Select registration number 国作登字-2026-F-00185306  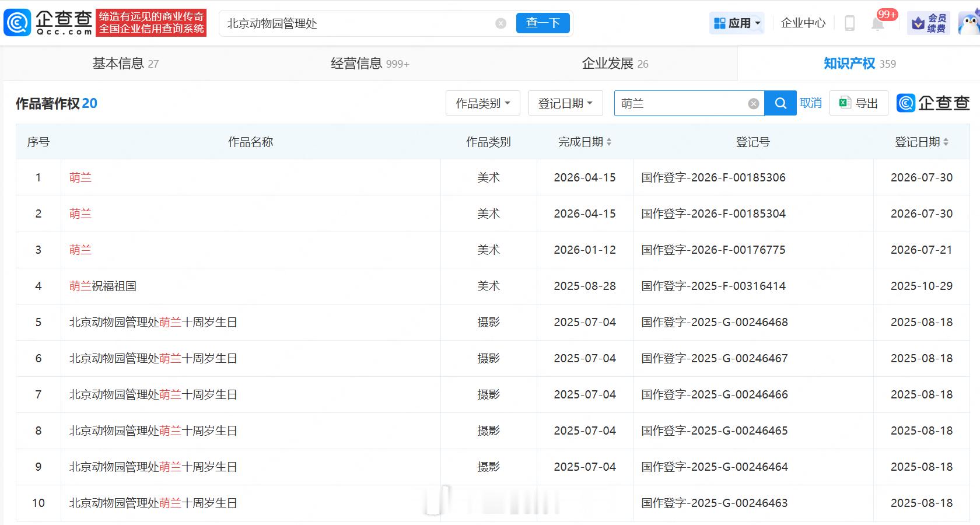pos(713,177)
